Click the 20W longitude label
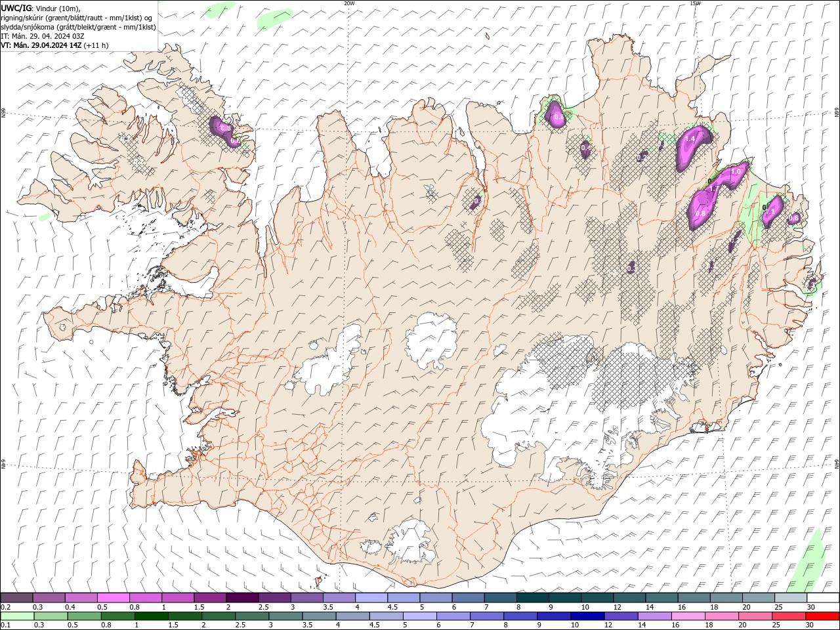Image resolution: width=840 pixels, height=630 pixels. coord(349,3)
